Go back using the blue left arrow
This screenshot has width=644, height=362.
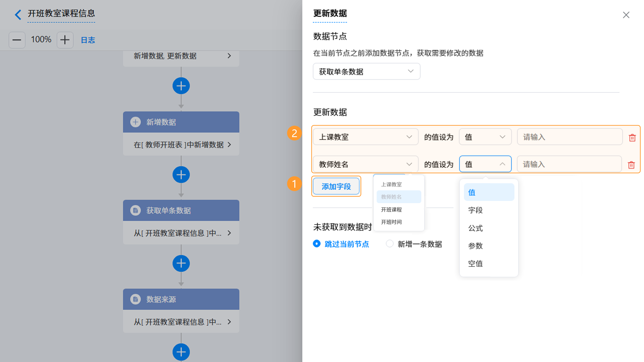[18, 14]
